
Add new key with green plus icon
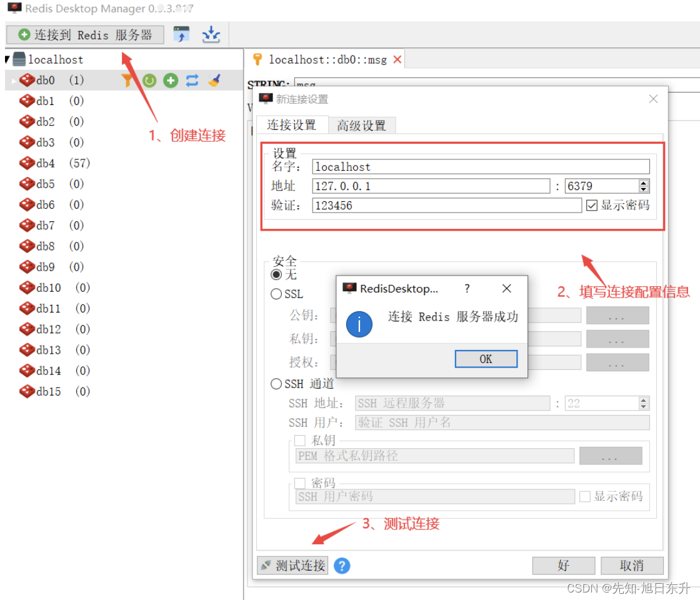point(171,81)
